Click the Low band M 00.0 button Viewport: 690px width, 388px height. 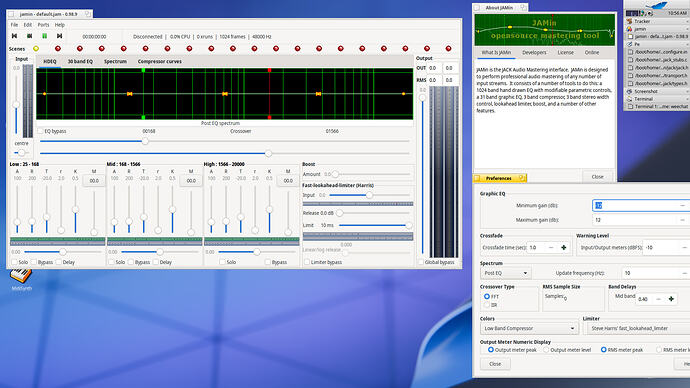click(x=94, y=181)
